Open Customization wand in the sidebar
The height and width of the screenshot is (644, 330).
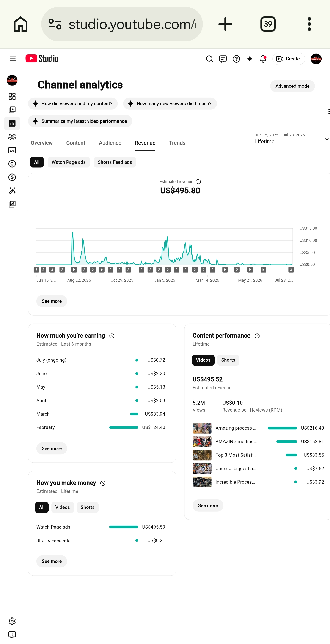(12, 191)
